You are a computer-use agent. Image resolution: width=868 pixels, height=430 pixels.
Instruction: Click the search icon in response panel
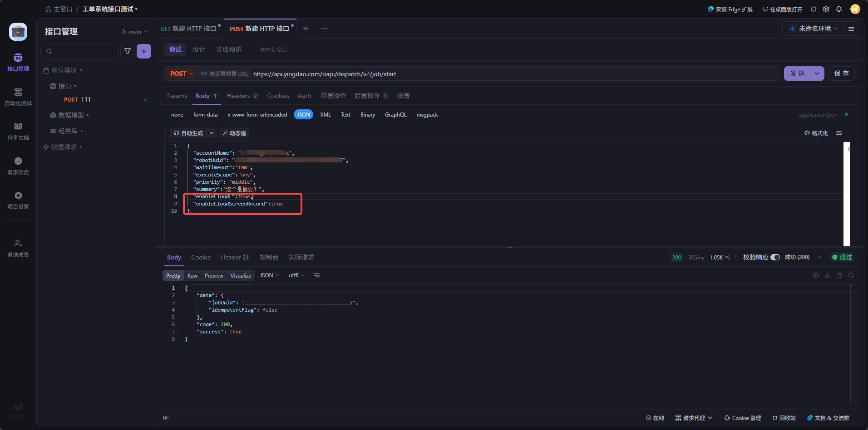(851, 275)
